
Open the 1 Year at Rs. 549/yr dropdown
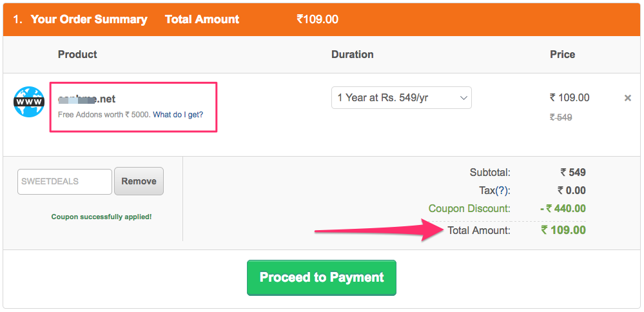(401, 98)
